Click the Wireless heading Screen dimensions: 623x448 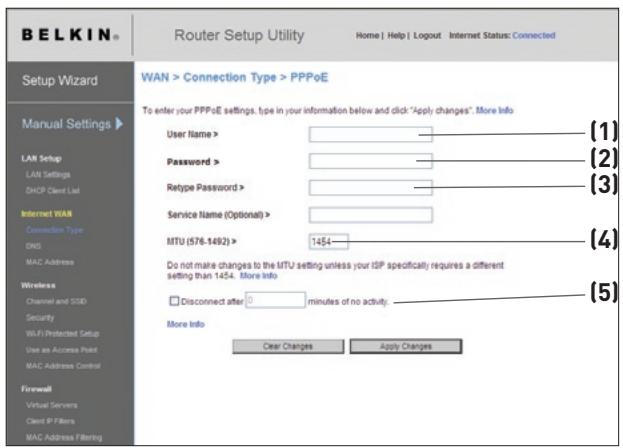click(x=38, y=286)
